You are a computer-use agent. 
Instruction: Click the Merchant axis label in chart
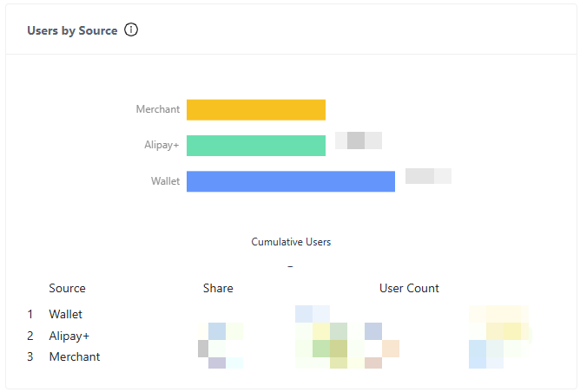click(158, 109)
